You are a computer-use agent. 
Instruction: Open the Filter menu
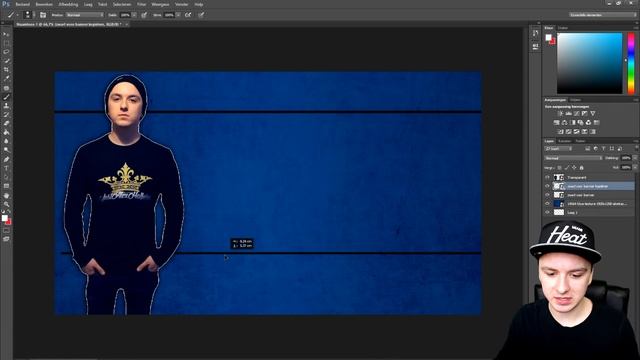click(x=141, y=4)
